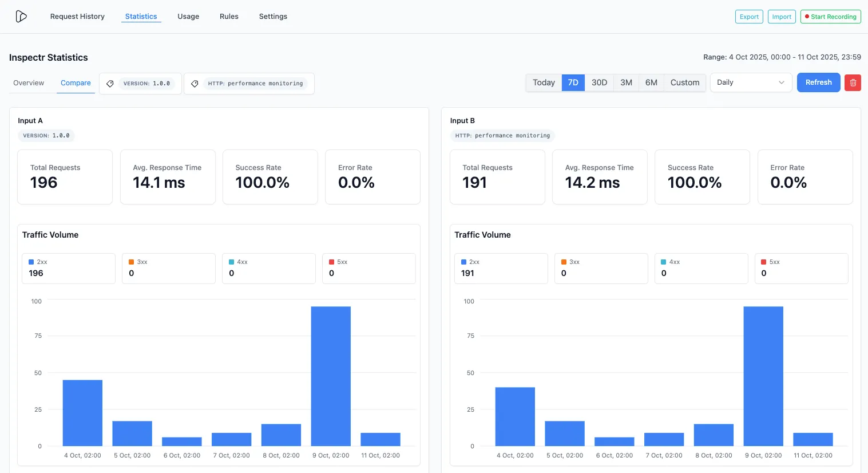Click the tag icon on the HTTP performance monitoring chip
Screen dimensions: 868x473
click(195, 83)
